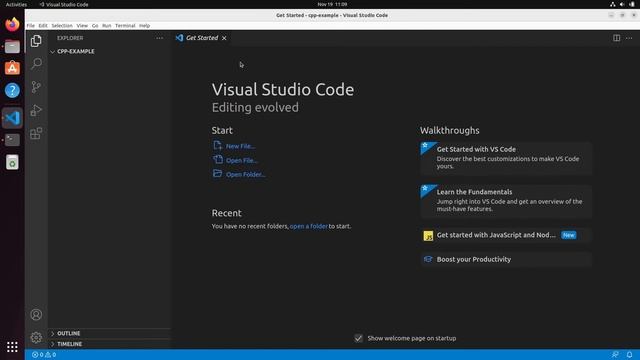
Task: Open Get Started with VS Code walkthrough
Action: click(x=506, y=158)
